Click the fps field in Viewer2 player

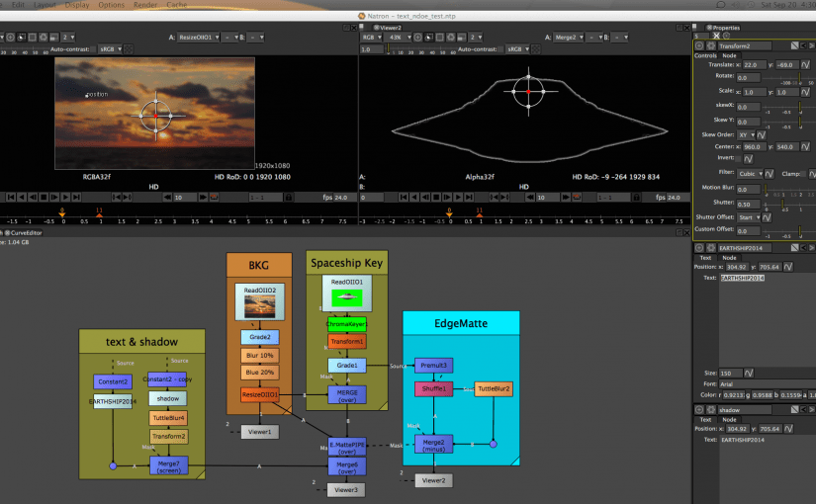[678, 197]
